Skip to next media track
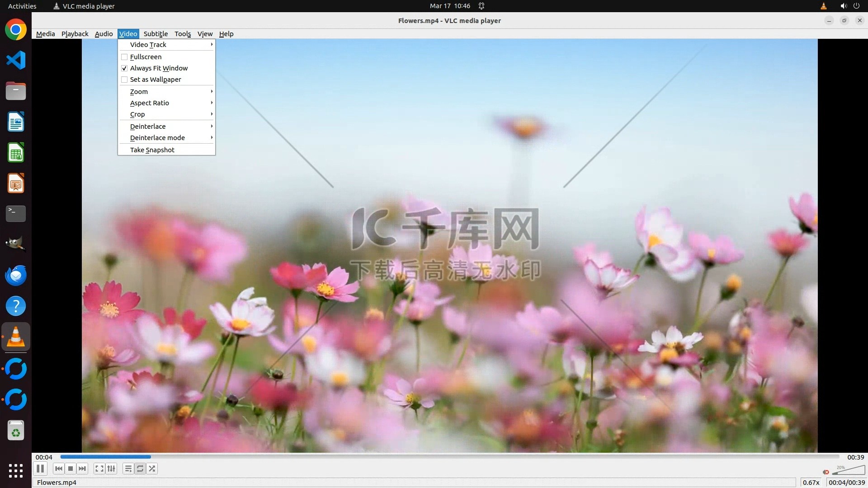The image size is (868, 488). click(x=82, y=469)
